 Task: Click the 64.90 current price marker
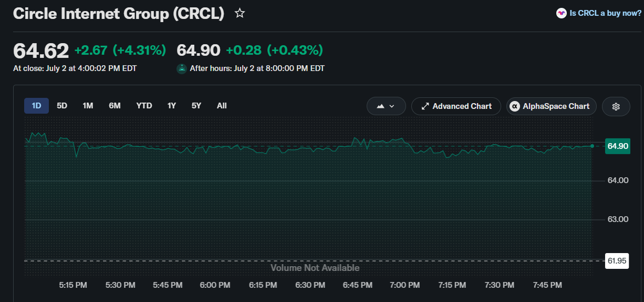618,146
